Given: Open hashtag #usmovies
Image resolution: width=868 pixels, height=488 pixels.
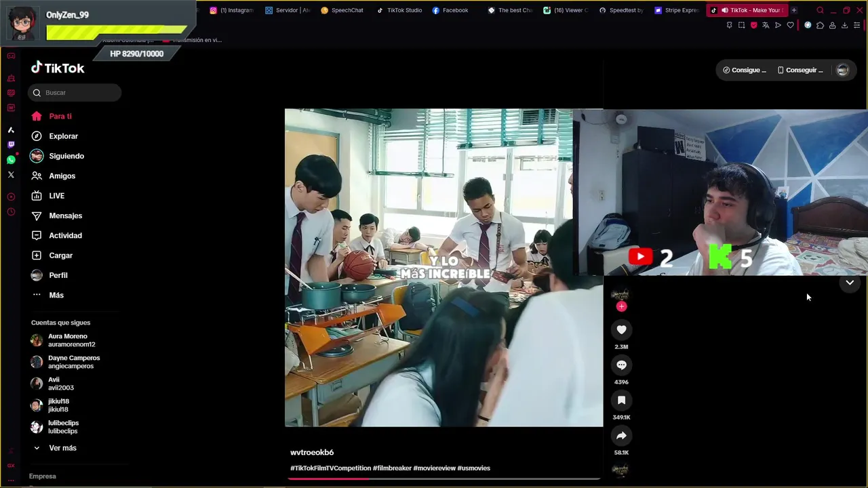Looking at the screenshot, I should (473, 468).
